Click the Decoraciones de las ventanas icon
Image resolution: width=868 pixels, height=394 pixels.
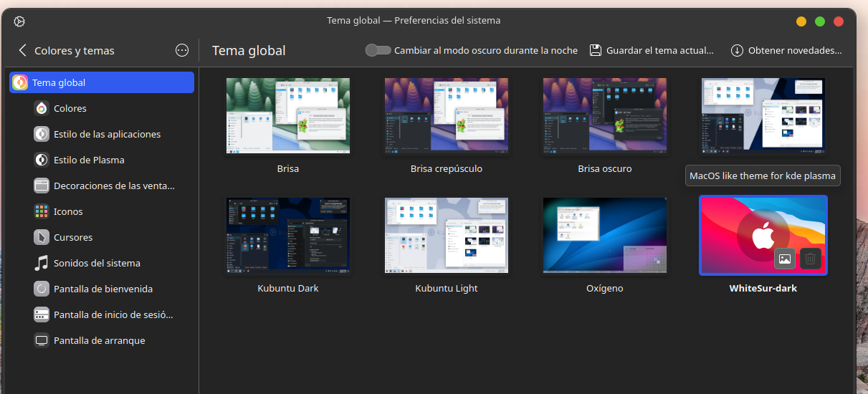pyautogui.click(x=42, y=186)
